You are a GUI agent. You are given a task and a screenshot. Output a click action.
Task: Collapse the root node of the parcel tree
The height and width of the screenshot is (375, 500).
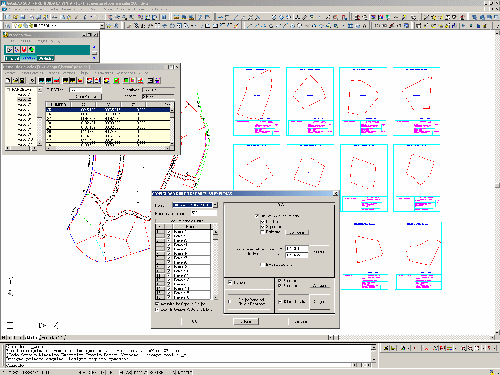[x=8, y=89]
